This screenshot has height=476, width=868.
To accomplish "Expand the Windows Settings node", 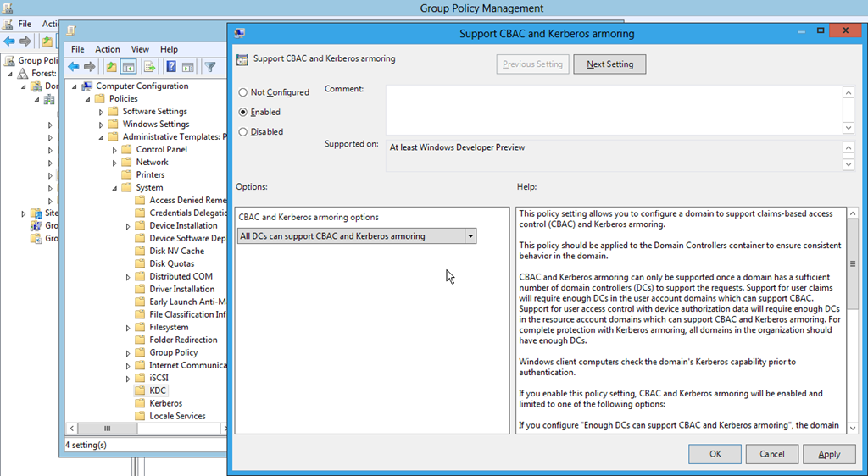I will click(x=101, y=125).
